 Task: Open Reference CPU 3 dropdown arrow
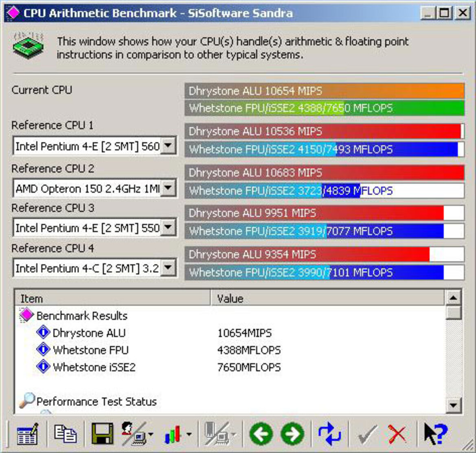(x=168, y=227)
